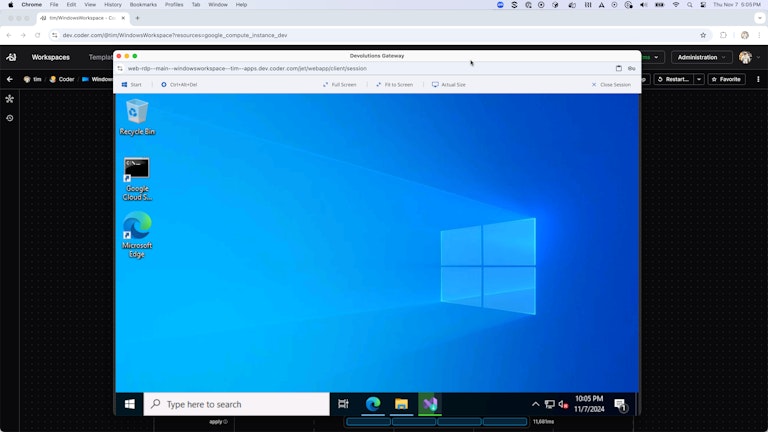Screen dimensions: 768x432
Task: Open the Bookmarks menu in the menu bar
Action: (143, 4)
